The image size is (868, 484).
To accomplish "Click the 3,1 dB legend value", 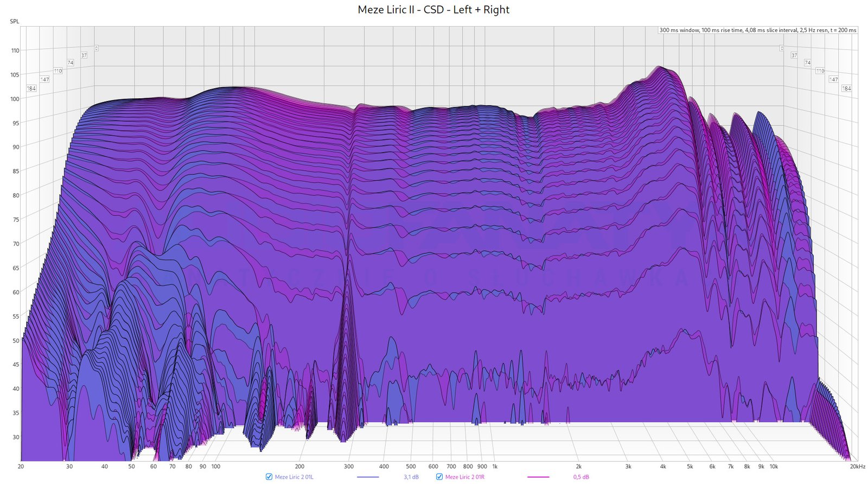I will pos(411,477).
